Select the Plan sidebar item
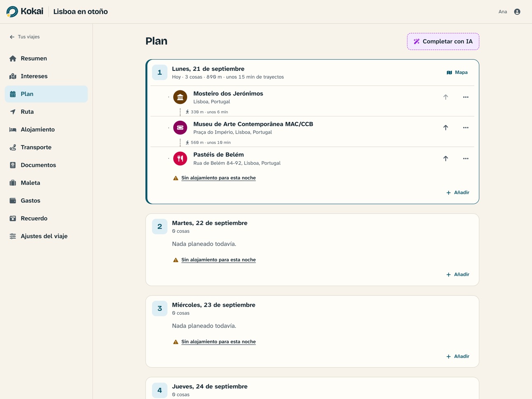This screenshot has width=532, height=399. (x=46, y=94)
